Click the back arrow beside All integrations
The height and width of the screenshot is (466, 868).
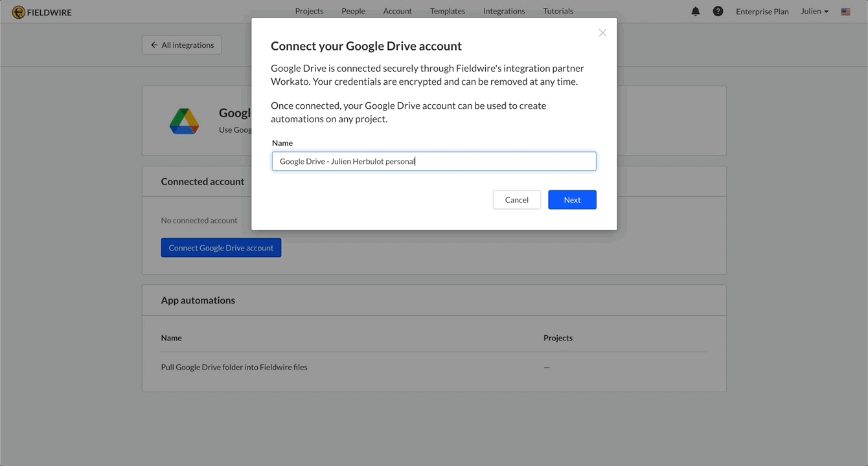click(153, 45)
